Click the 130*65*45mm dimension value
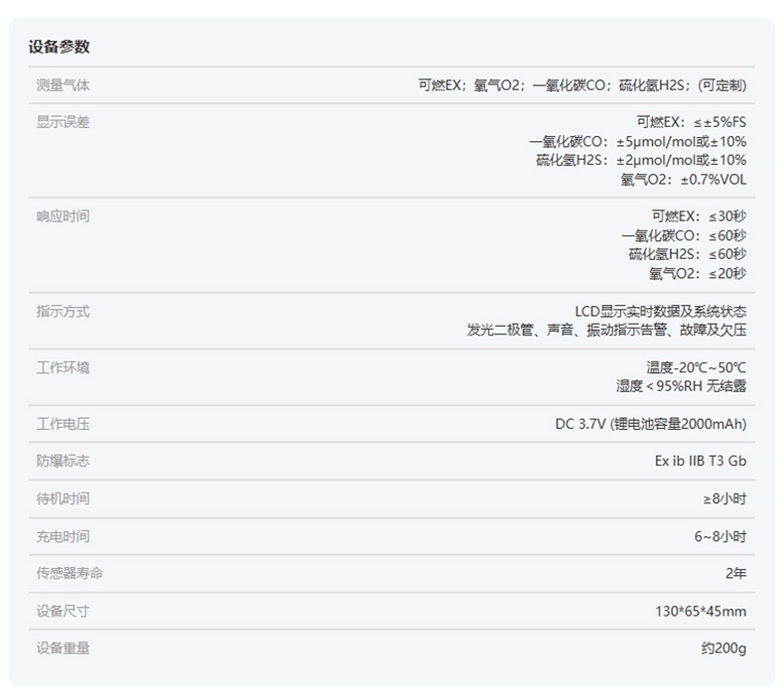The width and height of the screenshot is (784, 699). tap(700, 611)
